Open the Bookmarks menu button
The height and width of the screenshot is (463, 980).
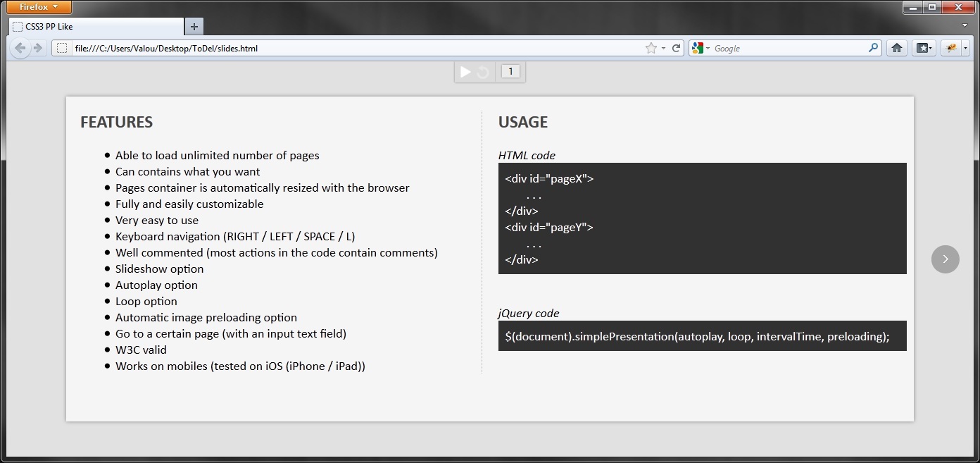coord(923,48)
